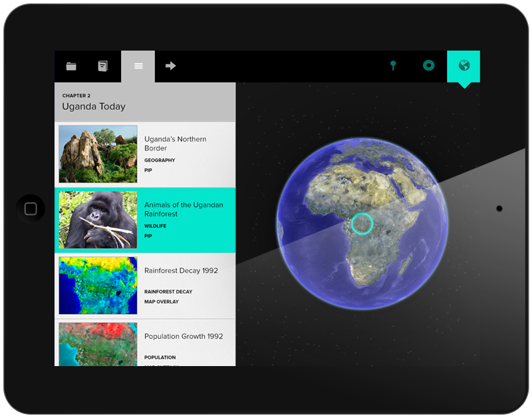Viewport: 532px width, 418px height.
Task: Open Rainforest Decay 1992 map overlay
Action: tap(181, 271)
